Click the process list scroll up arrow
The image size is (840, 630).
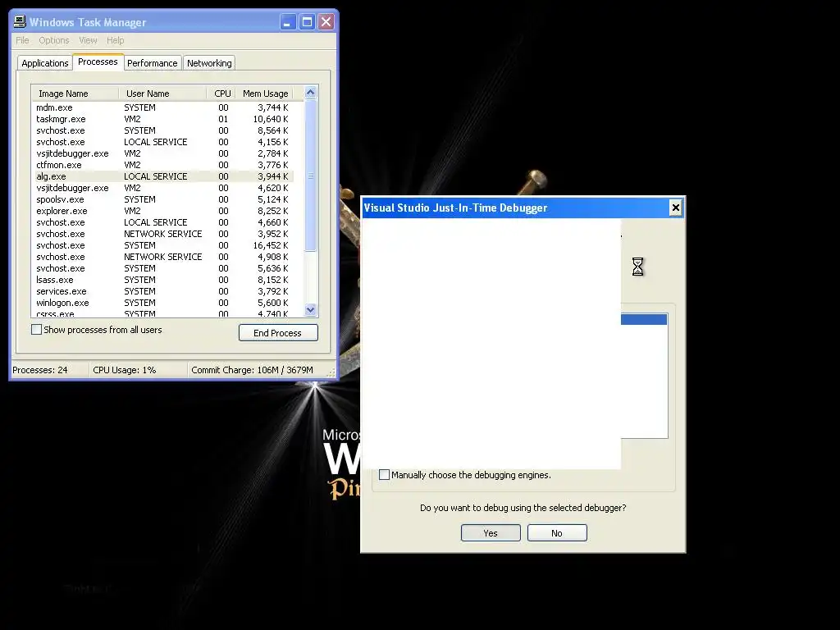click(x=310, y=92)
